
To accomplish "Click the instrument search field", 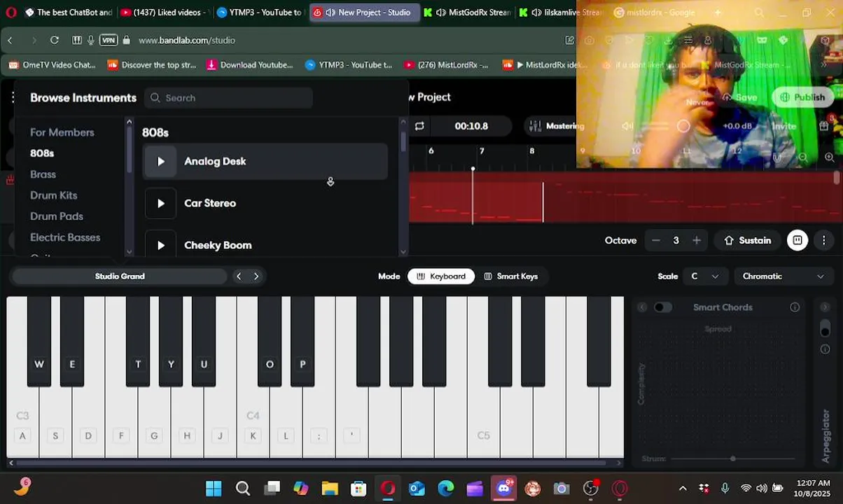I will point(228,98).
